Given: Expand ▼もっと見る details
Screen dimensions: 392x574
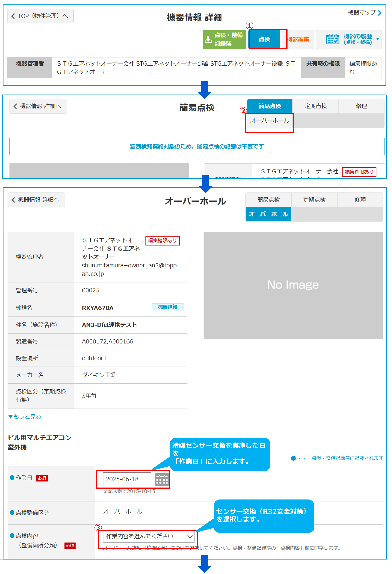Looking at the screenshot, I should click(x=25, y=417).
